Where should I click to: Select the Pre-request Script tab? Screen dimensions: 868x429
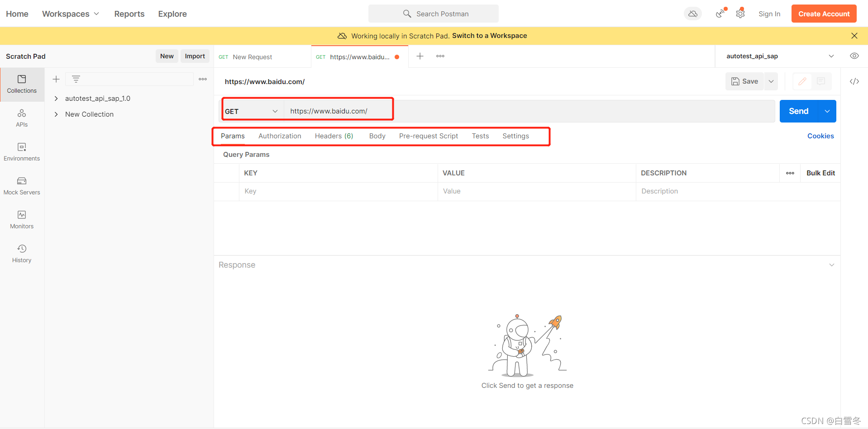pos(429,136)
